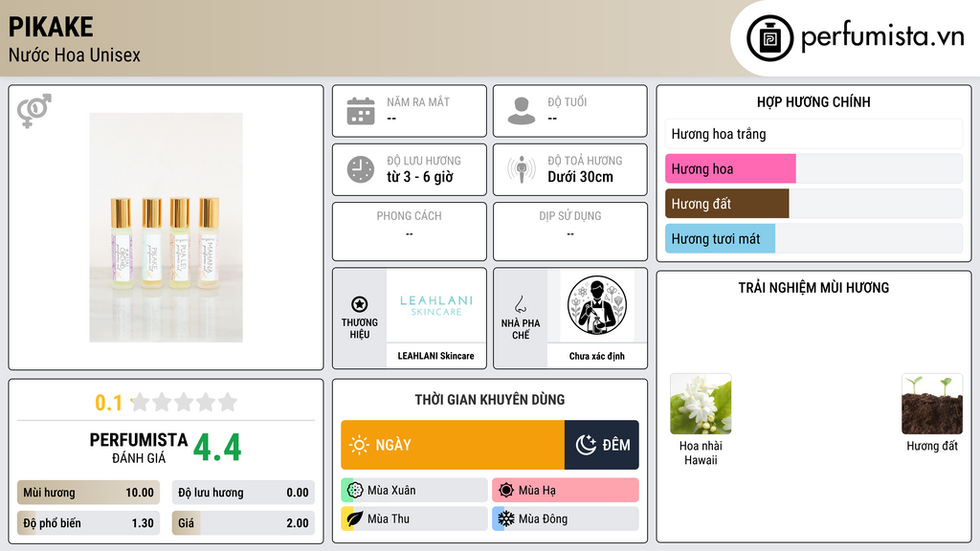The width and height of the screenshot is (980, 551).
Task: Click the flower icon for Mùa Xuân
Action: (x=355, y=491)
